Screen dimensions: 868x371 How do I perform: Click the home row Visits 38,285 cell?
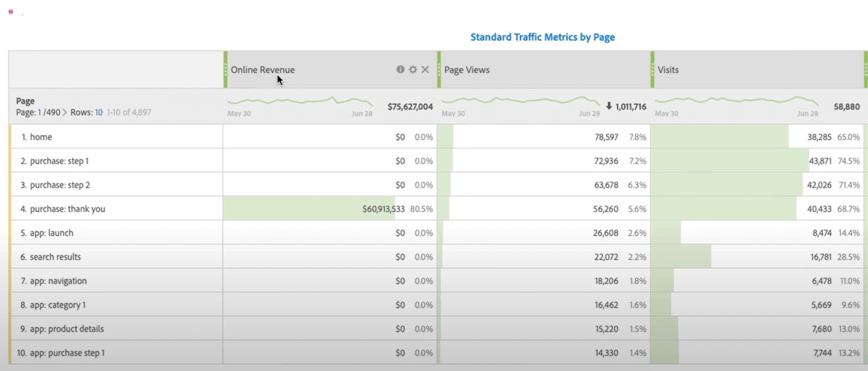click(x=819, y=137)
